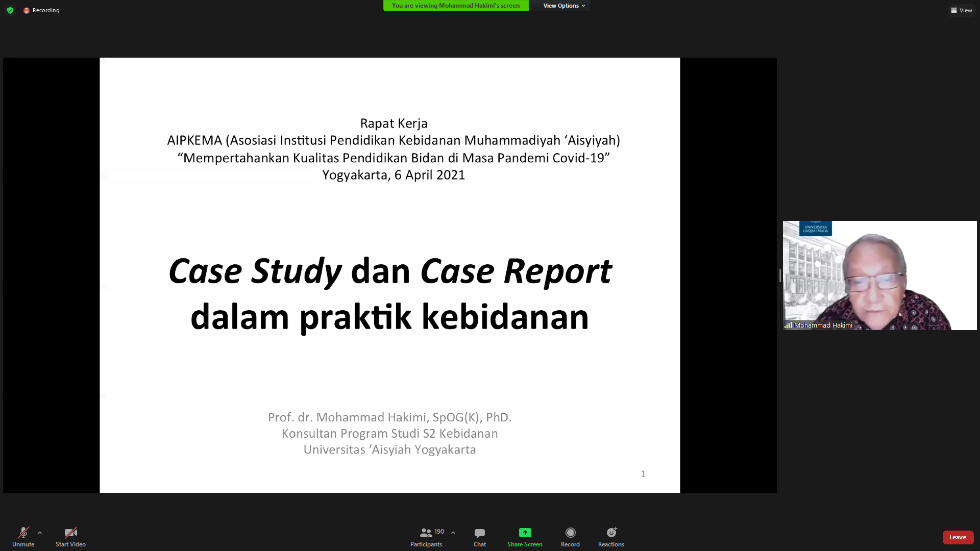Start recording with the Record button
Viewport: 980px width, 551px height.
click(570, 537)
